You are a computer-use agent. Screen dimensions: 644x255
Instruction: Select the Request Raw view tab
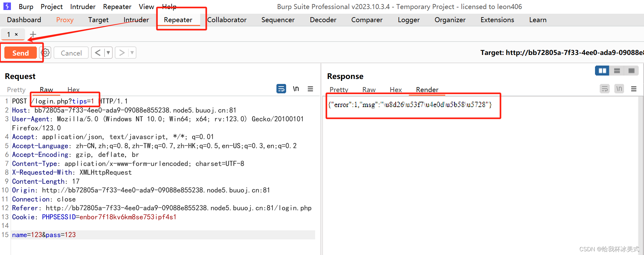pyautogui.click(x=46, y=90)
